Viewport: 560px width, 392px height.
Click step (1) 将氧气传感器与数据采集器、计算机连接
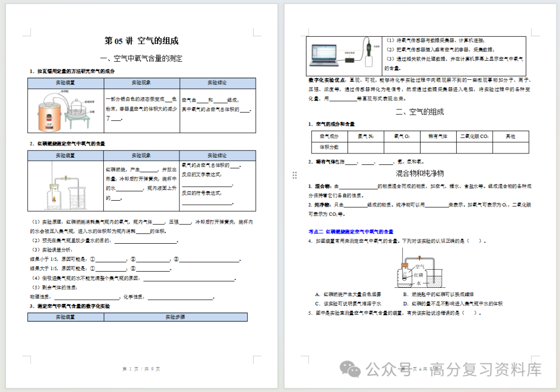[x=436, y=40]
